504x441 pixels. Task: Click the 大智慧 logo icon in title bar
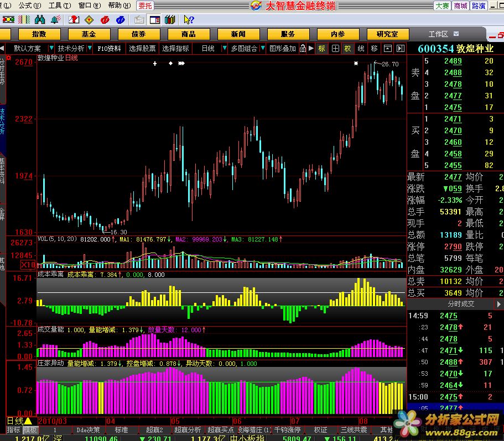click(x=256, y=6)
